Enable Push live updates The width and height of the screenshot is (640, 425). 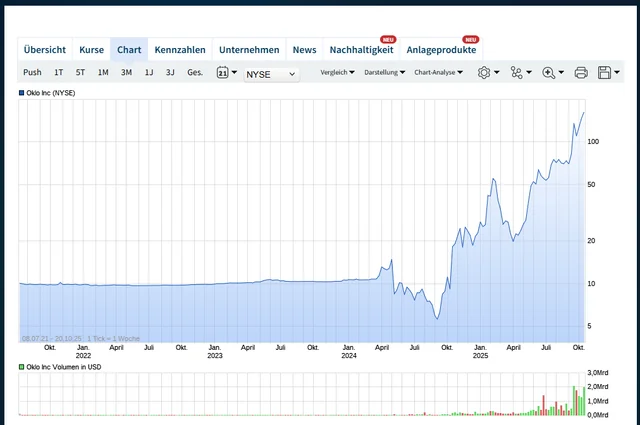pyautogui.click(x=33, y=73)
